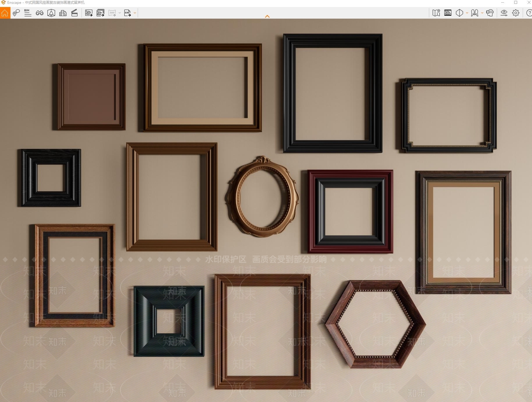The height and width of the screenshot is (402, 532).
Task: Click the EXE standalone export icon
Action: pos(128,13)
